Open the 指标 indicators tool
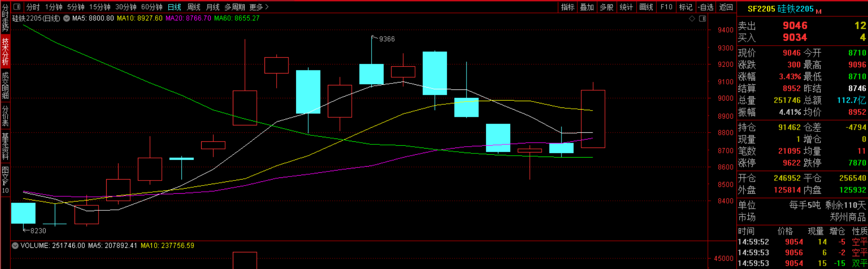This screenshot has width=868, height=269. tap(567, 7)
